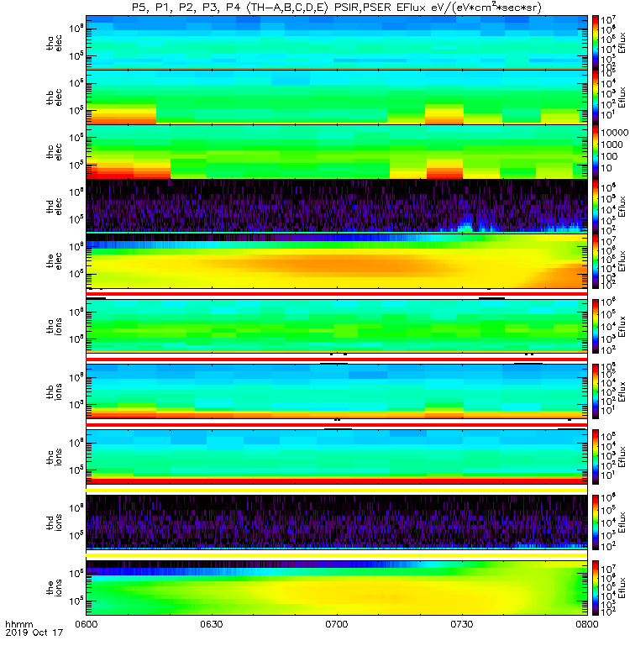The width and height of the screenshot is (630, 672).
Task: Click the 0730 time axis label
Action: [461, 624]
